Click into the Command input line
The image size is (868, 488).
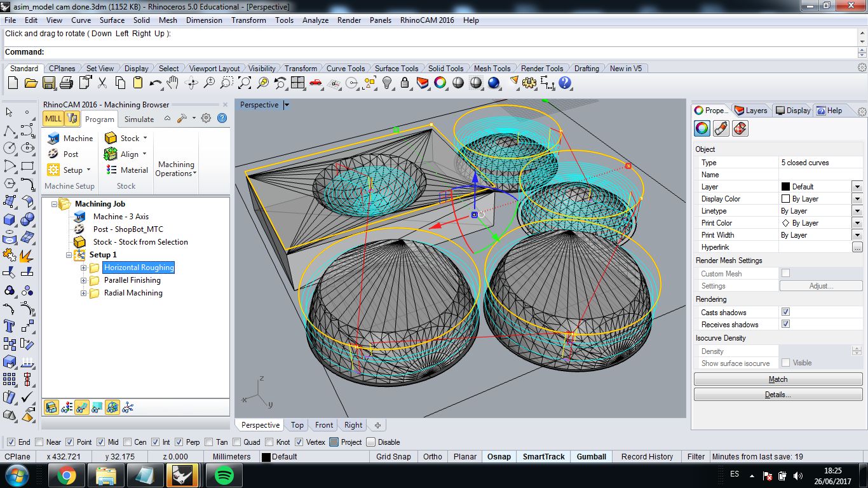(451, 52)
